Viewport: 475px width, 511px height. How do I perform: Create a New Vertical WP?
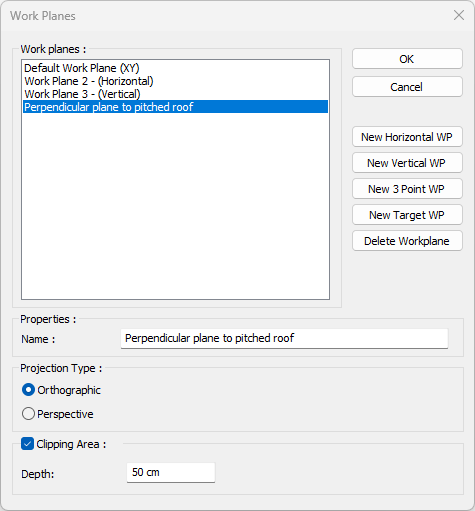[407, 163]
